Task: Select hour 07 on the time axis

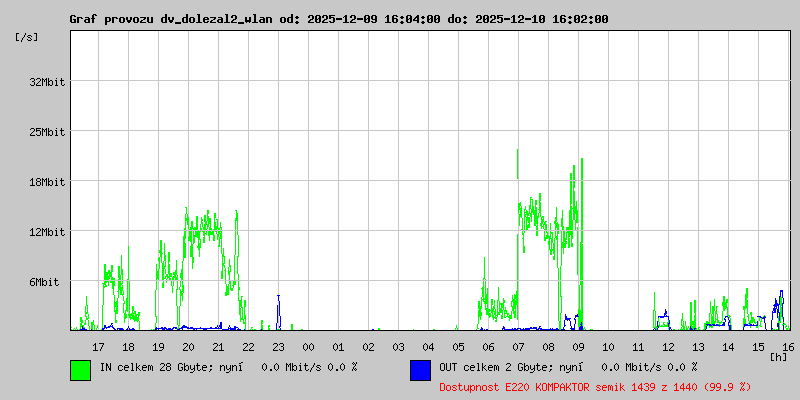Action: [518, 347]
